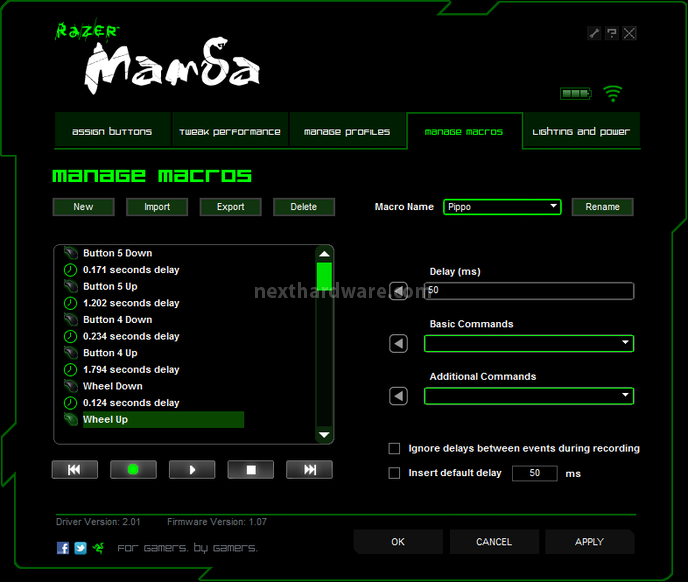Image resolution: width=688 pixels, height=582 pixels.
Task: Go to Lighting and Power tab
Action: coord(581,131)
